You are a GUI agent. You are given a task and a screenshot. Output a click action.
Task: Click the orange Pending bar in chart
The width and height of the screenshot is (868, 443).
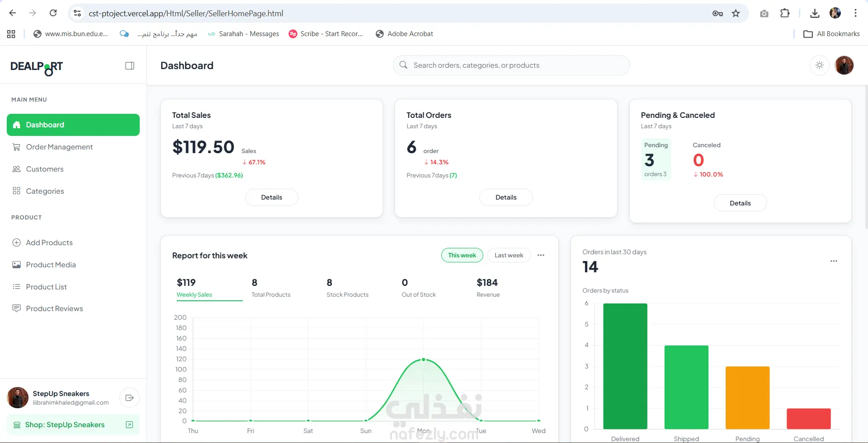(x=747, y=398)
